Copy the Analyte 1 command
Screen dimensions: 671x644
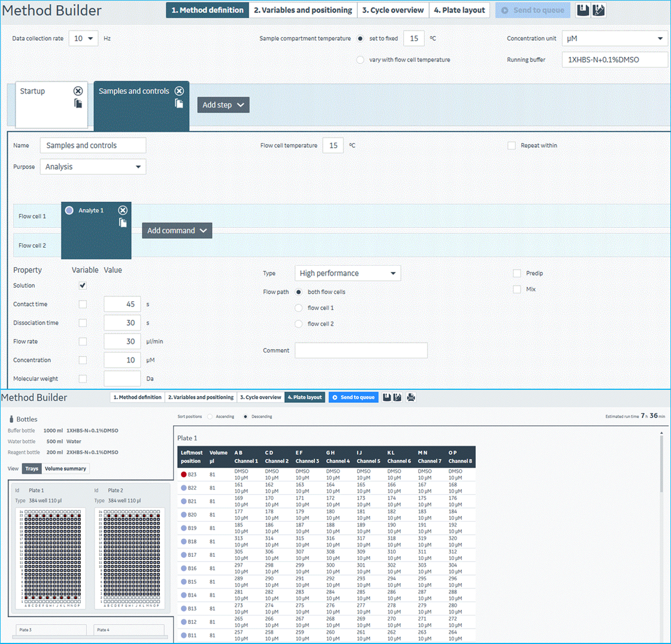(x=123, y=223)
